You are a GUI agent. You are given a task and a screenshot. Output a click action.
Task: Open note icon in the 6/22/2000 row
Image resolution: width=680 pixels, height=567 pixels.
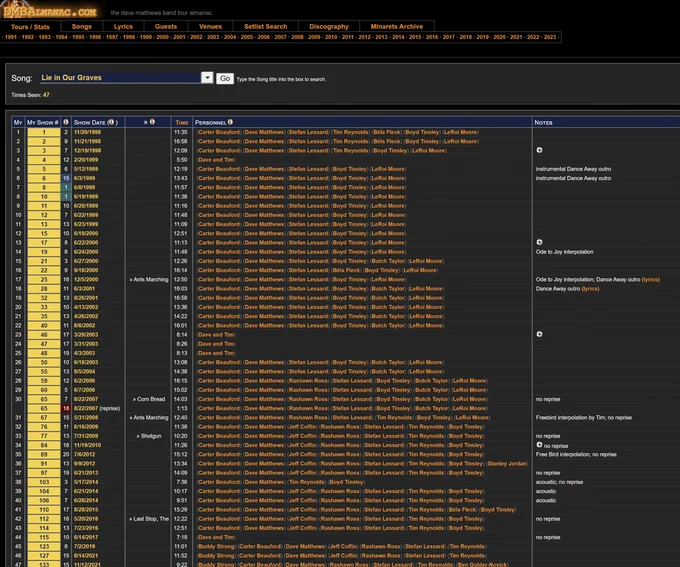(539, 242)
